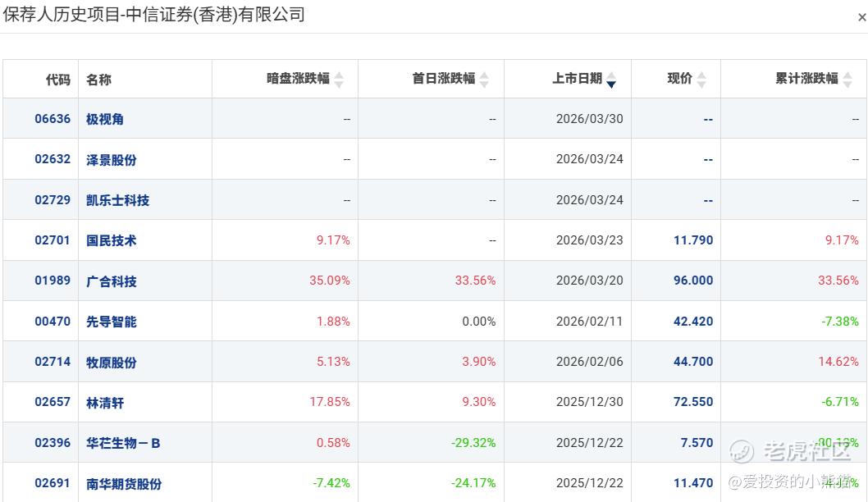Click current price 11.790
Image resolution: width=868 pixels, height=502 pixels.
point(693,240)
